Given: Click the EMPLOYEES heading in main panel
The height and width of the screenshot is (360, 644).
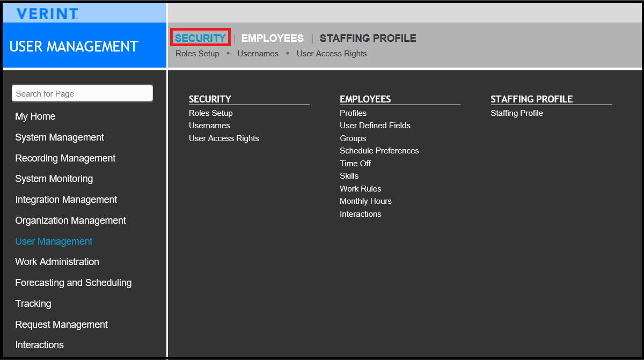Looking at the screenshot, I should 365,99.
